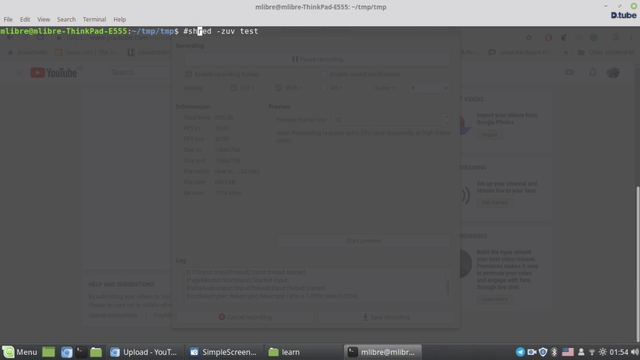640x360 pixels.
Task: Click Save recording in SimpleScreenRecorder behind
Action: 386,317
